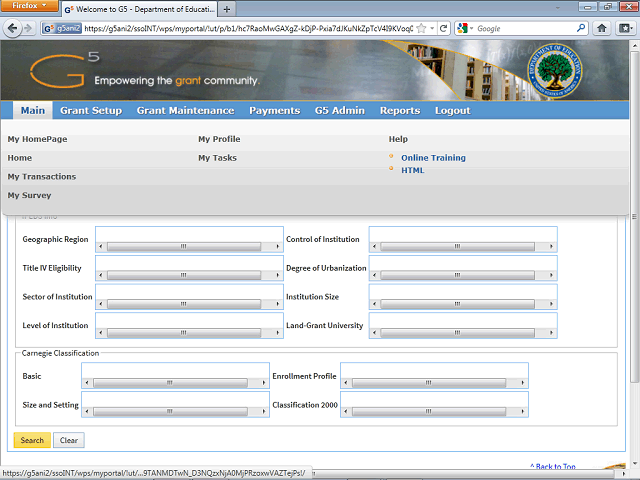Open My Profile

point(219,139)
